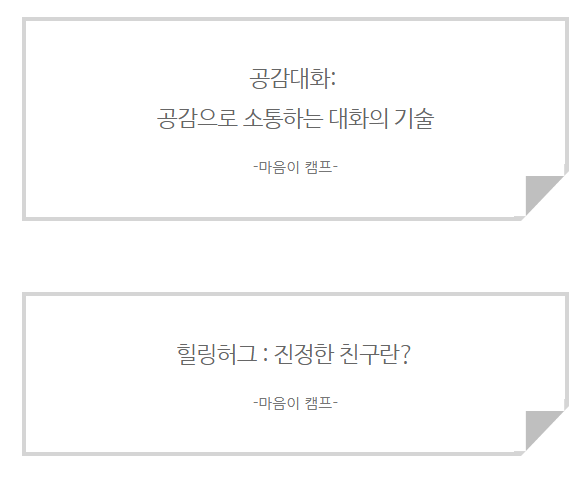Click -마음이 캠프- under the 공감대화 card

pyautogui.click(x=295, y=167)
